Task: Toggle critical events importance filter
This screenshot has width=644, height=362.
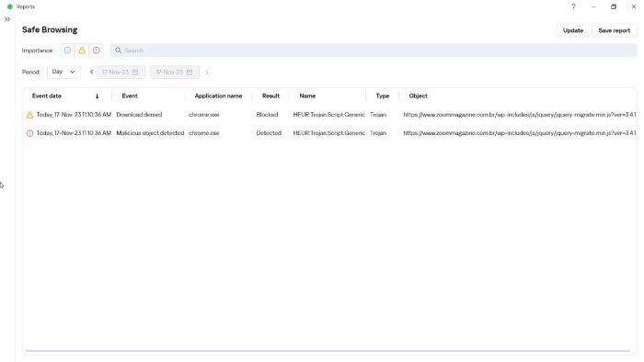Action: (x=96, y=51)
